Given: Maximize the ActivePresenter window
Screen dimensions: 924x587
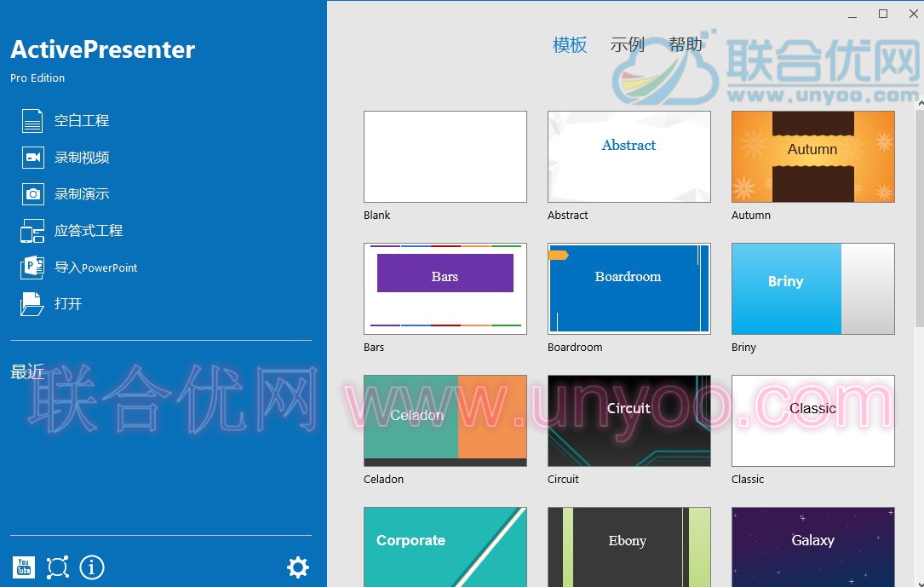Looking at the screenshot, I should (883, 14).
